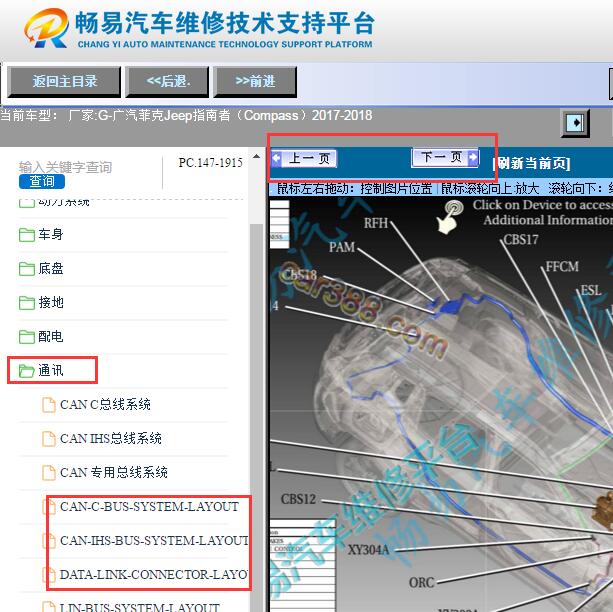Click the 返回主目录 button
The height and width of the screenshot is (612, 613).
click(x=64, y=82)
